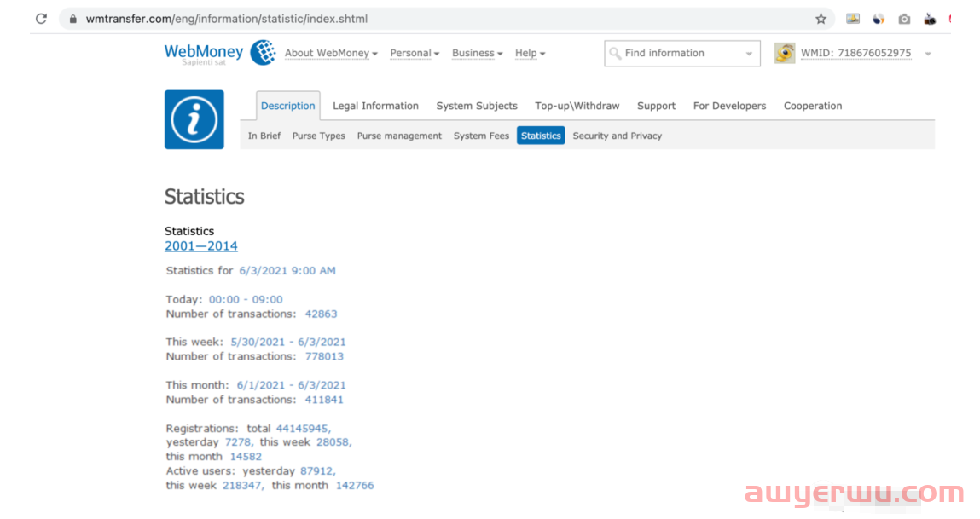Click total registrations value 44145945
980x519 pixels.
click(303, 429)
